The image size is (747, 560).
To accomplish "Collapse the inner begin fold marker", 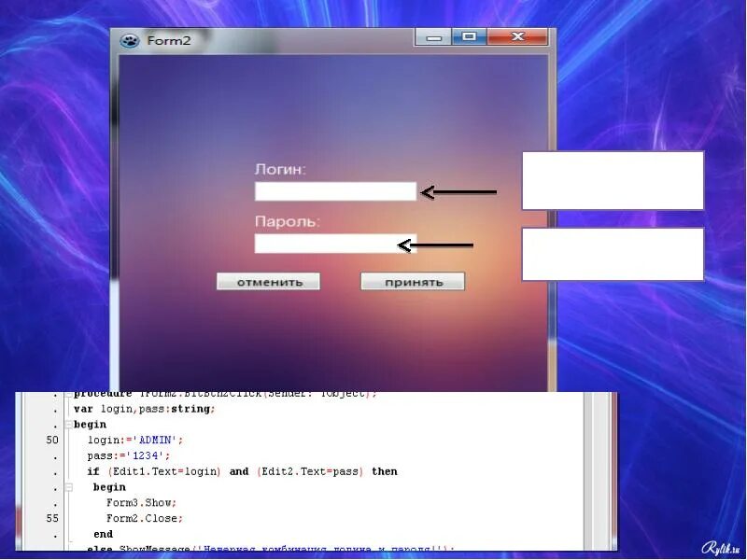I will click(68, 487).
